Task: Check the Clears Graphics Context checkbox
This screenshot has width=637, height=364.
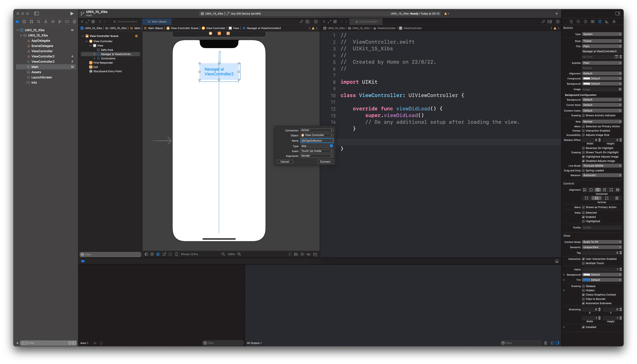Action: click(583, 295)
